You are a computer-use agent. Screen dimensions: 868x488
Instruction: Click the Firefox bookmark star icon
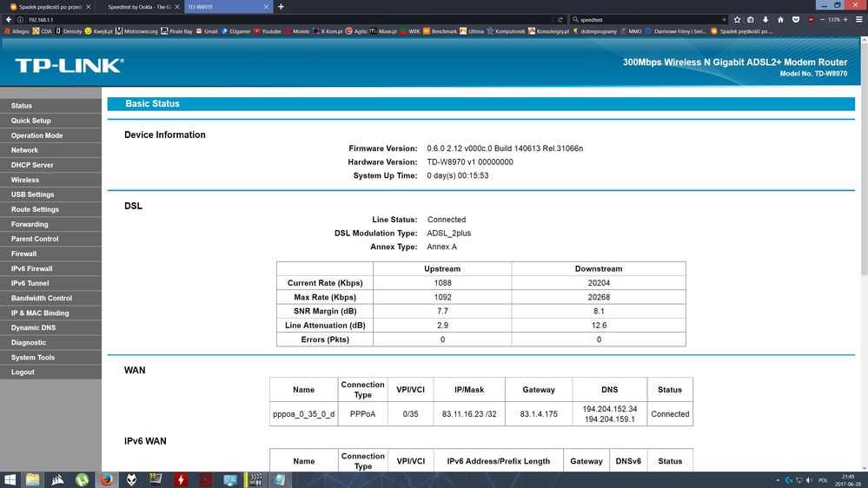738,19
